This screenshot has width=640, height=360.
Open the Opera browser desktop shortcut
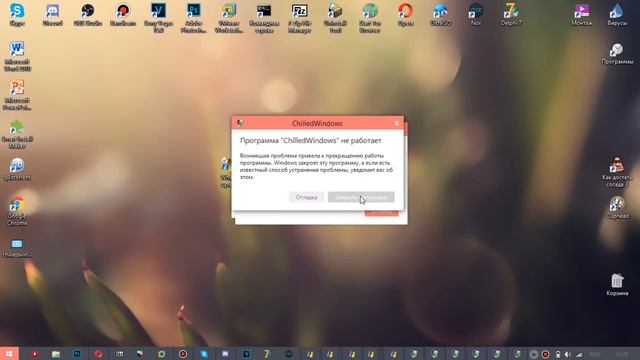tap(405, 15)
